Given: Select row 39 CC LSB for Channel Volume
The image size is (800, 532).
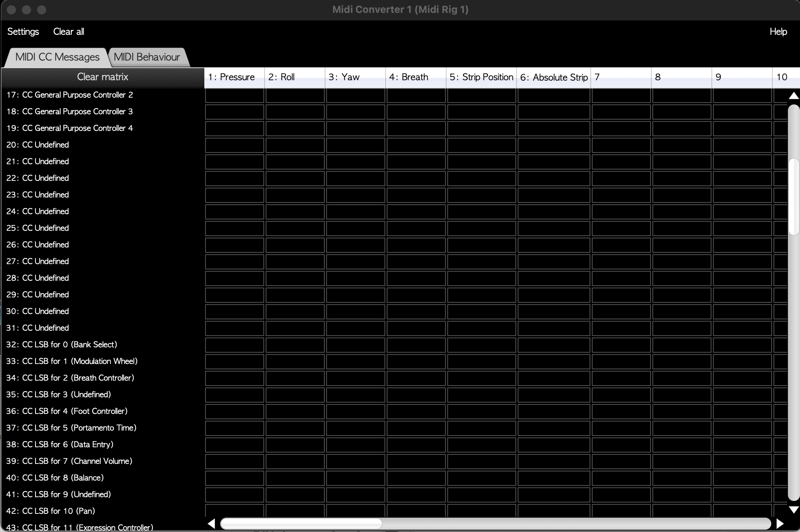Looking at the screenshot, I should (x=69, y=461).
